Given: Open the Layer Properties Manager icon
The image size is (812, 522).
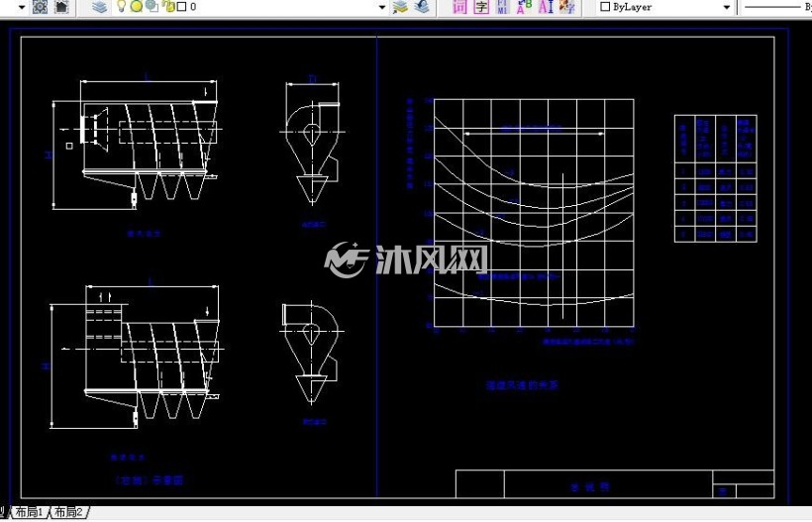Looking at the screenshot, I should pyautogui.click(x=99, y=7).
